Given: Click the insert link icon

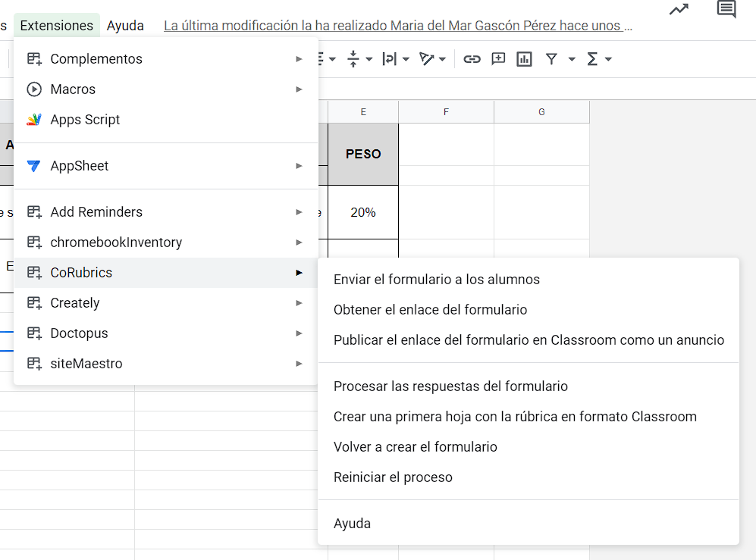Looking at the screenshot, I should [472, 59].
